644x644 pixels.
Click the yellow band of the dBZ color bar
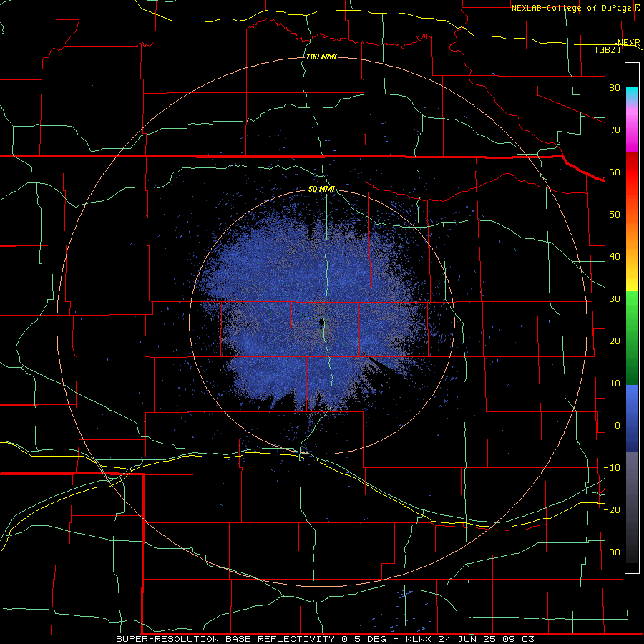632,280
